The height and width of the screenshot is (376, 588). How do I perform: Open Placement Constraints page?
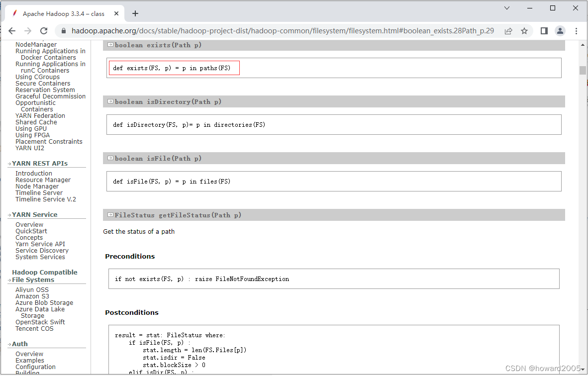coord(49,142)
